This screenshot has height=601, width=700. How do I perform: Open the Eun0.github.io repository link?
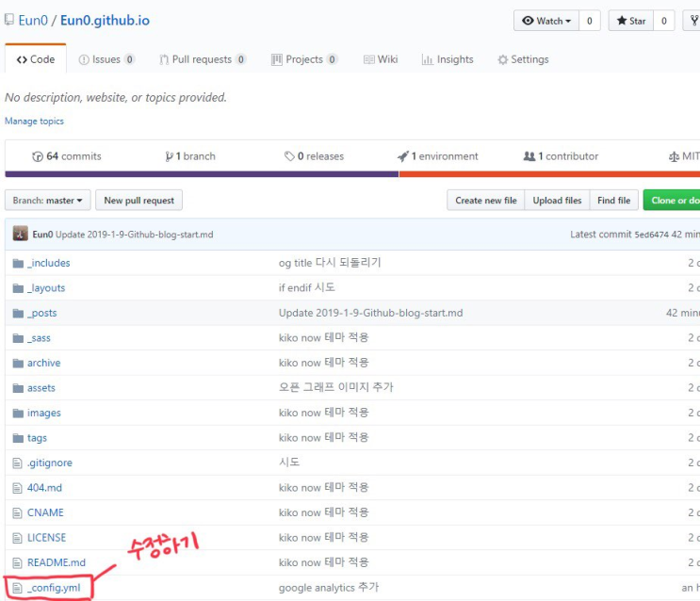[x=105, y=21]
